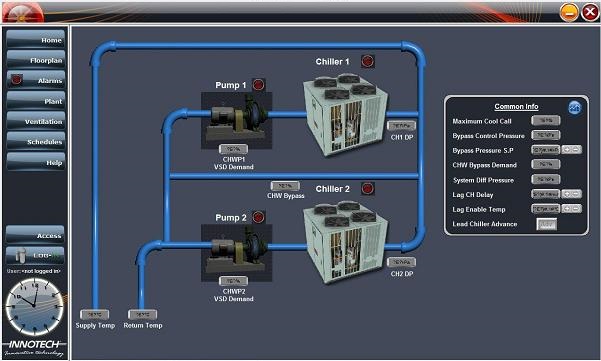Increase the Bypass Pressure S.P with plus
Viewport: 601px width, 361px height.
567,150
